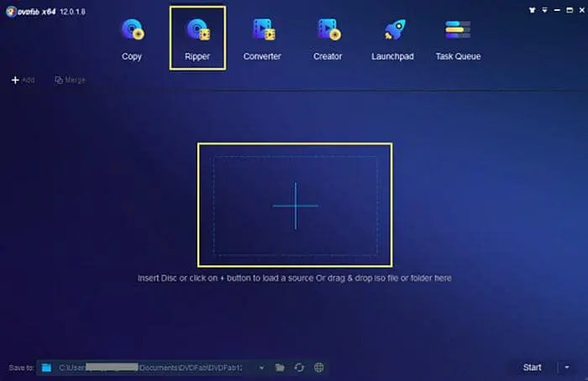
Task: Open the Task Queue
Action: coord(458,39)
